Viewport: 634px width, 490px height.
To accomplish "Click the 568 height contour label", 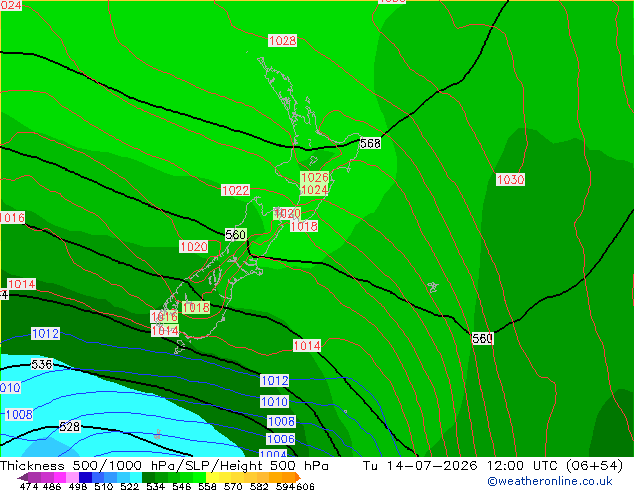I will [x=370, y=143].
